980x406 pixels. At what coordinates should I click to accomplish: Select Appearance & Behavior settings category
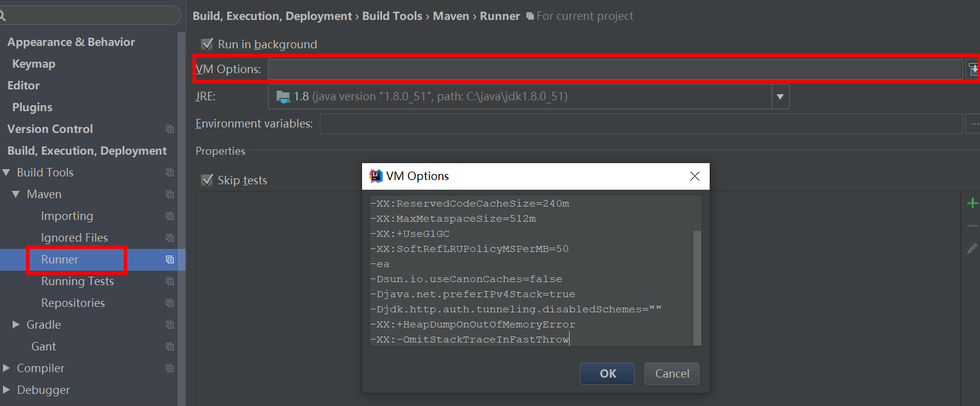coord(71,42)
